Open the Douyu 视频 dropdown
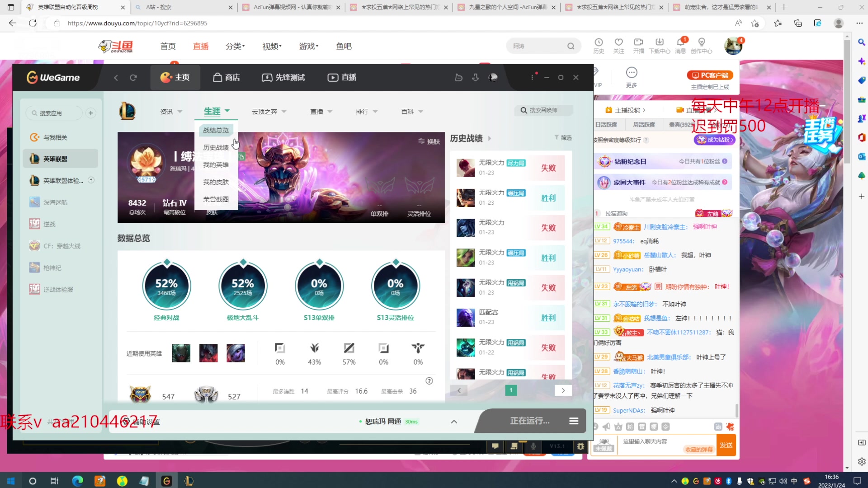 pyautogui.click(x=272, y=46)
